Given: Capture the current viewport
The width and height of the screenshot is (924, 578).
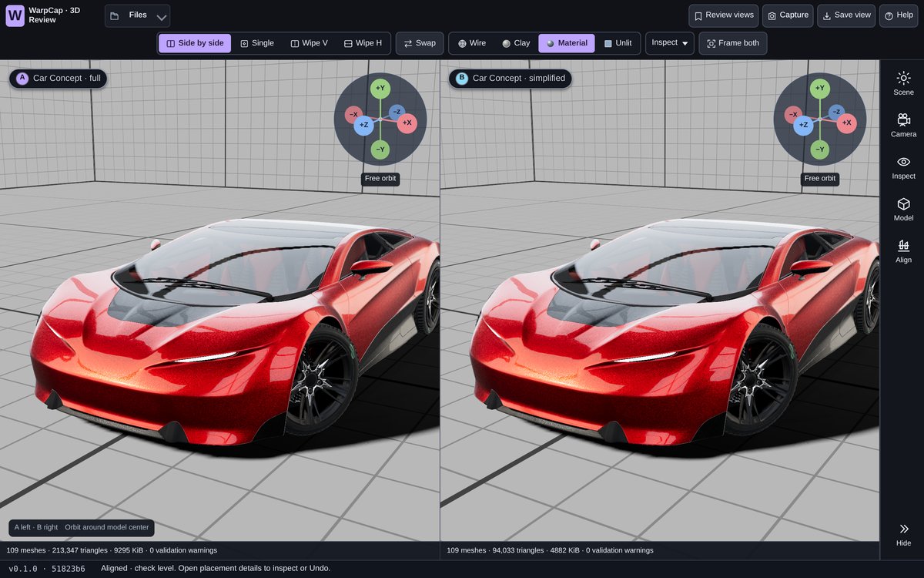Looking at the screenshot, I should pyautogui.click(x=788, y=15).
